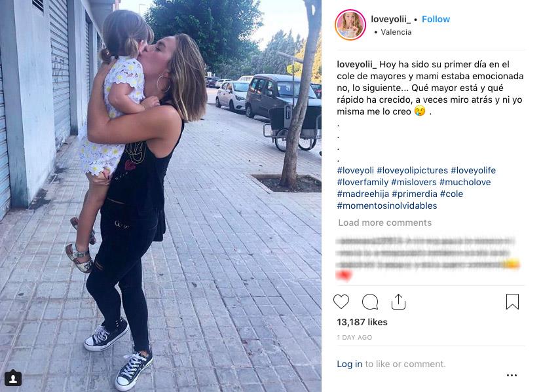
Task: Share the post via share icon
Action: pos(398,302)
